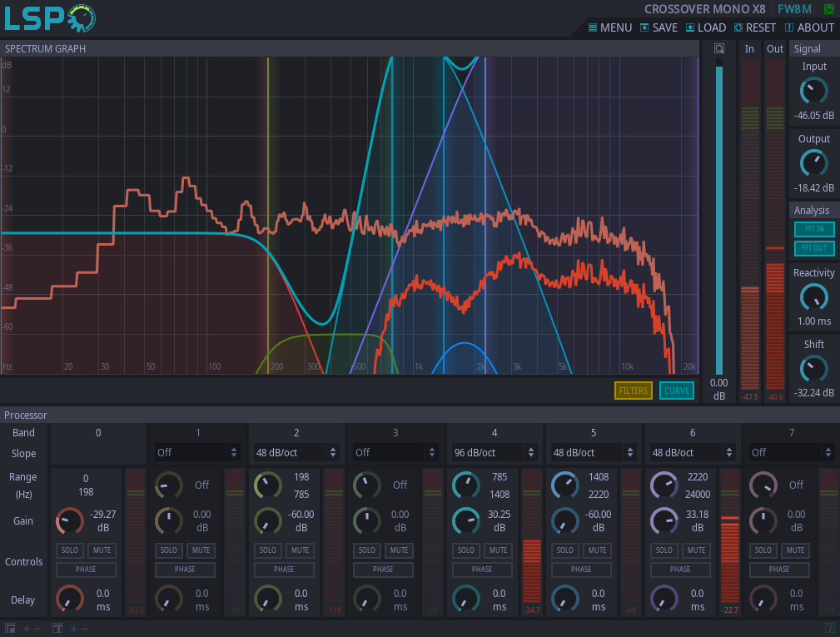Mute band 2
840x637 pixels.
(300, 550)
